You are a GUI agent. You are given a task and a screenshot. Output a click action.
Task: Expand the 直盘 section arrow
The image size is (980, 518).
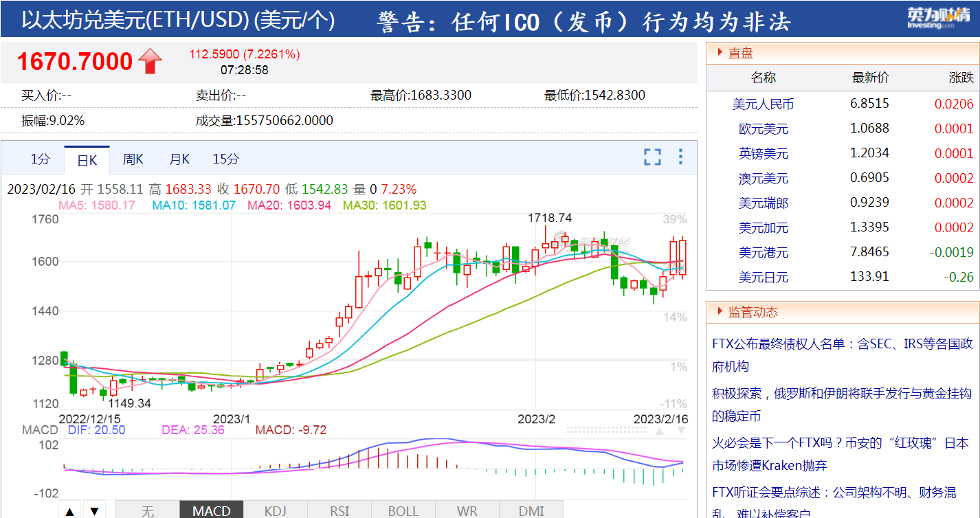point(719,52)
